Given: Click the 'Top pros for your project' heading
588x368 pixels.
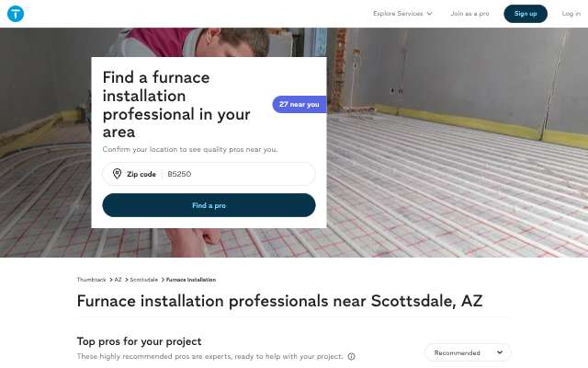Looking at the screenshot, I should (139, 341).
